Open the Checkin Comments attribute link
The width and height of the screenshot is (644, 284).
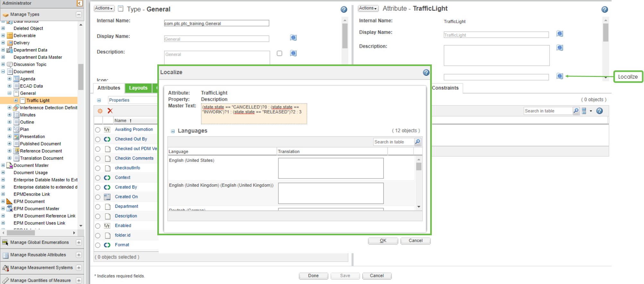(x=134, y=158)
